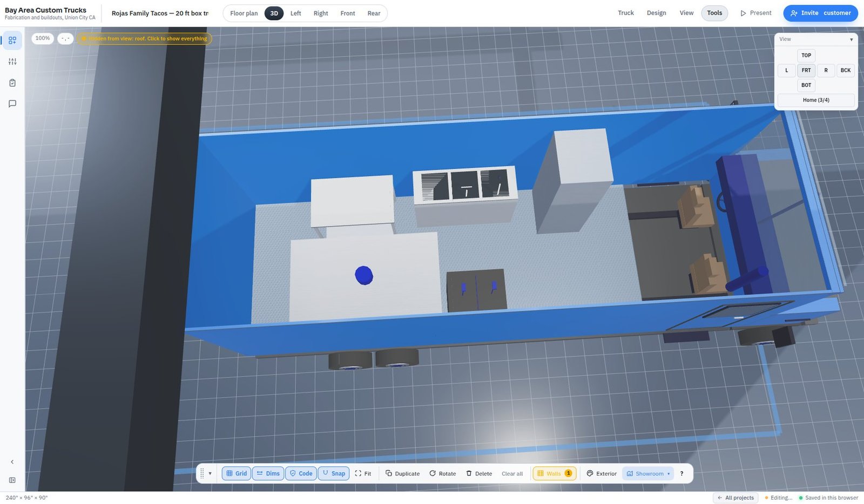The width and height of the screenshot is (864, 504).
Task: Toggle Snap alignment
Action: pos(334,474)
